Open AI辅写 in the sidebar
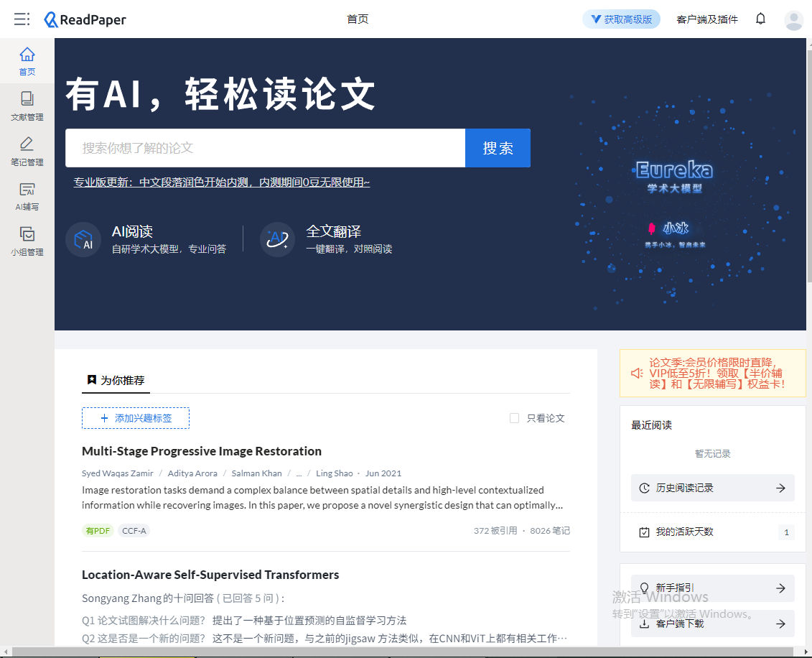The height and width of the screenshot is (658, 812). click(x=27, y=196)
